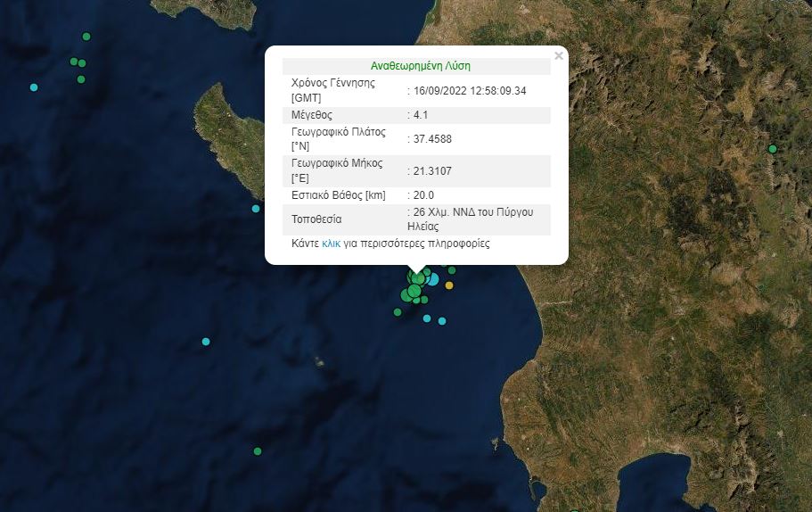Select the yellow earthquake marker near the cluster

449,285
